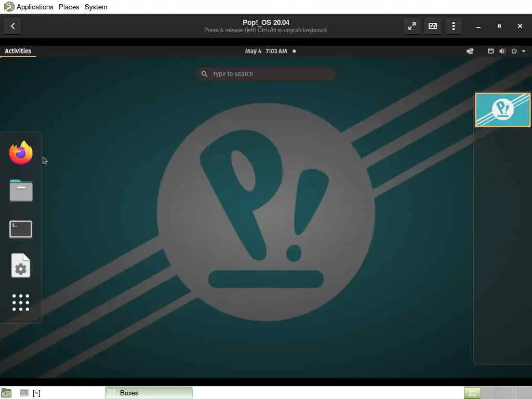
Task: Open the volume indicator in guest panel
Action: pyautogui.click(x=502, y=51)
